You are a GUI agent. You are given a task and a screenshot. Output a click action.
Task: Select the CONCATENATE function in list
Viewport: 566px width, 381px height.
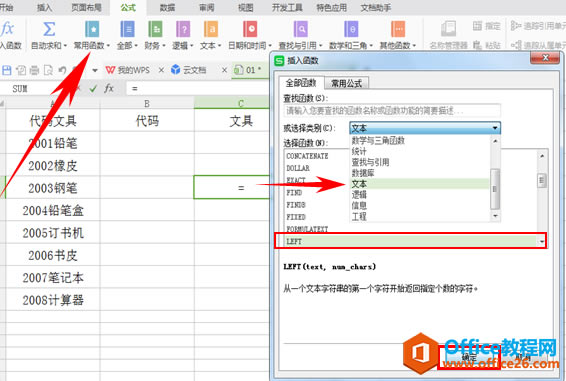pyautogui.click(x=307, y=156)
